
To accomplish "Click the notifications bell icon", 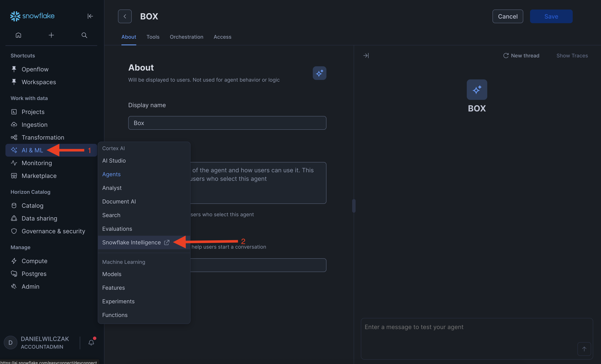I will 91,343.
